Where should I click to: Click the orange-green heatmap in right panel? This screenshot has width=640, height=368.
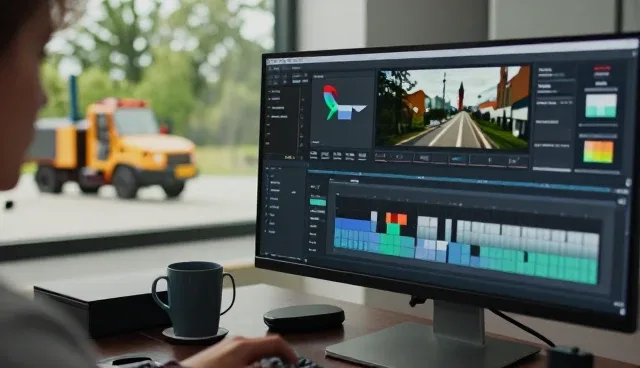[598, 152]
